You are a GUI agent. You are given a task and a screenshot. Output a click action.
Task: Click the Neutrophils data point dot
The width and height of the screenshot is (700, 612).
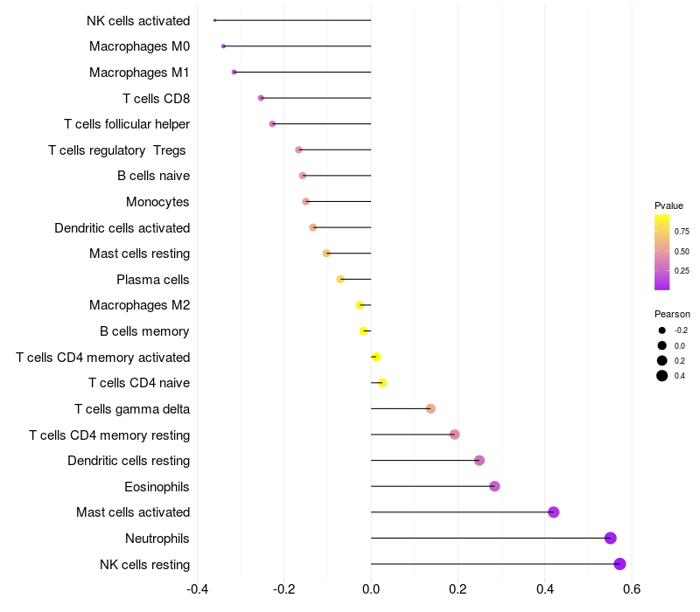click(610, 538)
